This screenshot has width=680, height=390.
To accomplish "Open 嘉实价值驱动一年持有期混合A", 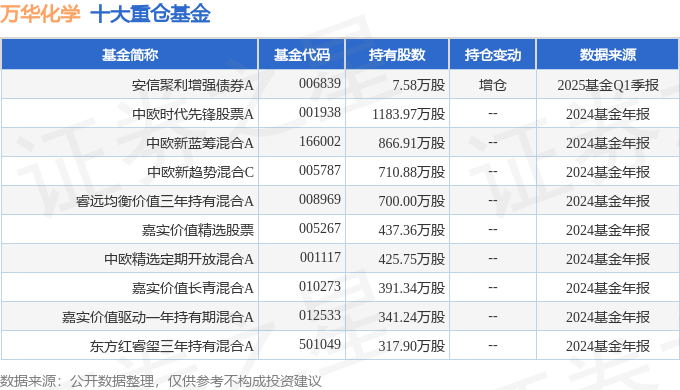I will (x=157, y=317).
